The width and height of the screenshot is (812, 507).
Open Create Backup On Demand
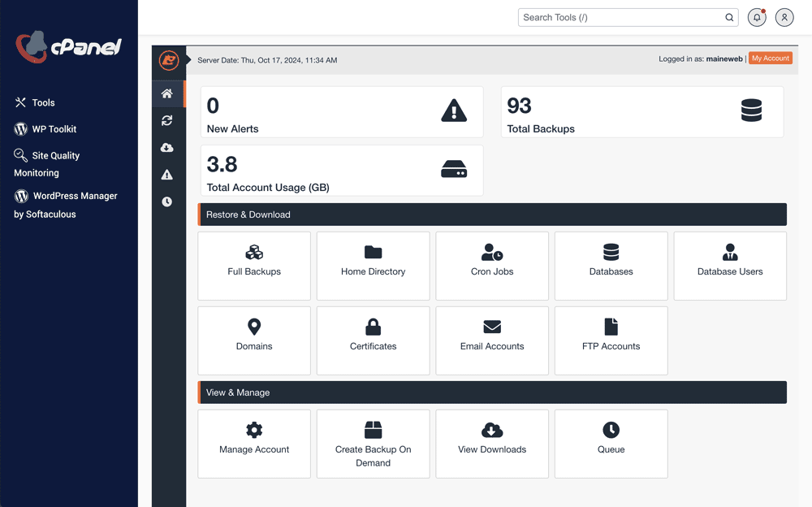[x=373, y=444]
